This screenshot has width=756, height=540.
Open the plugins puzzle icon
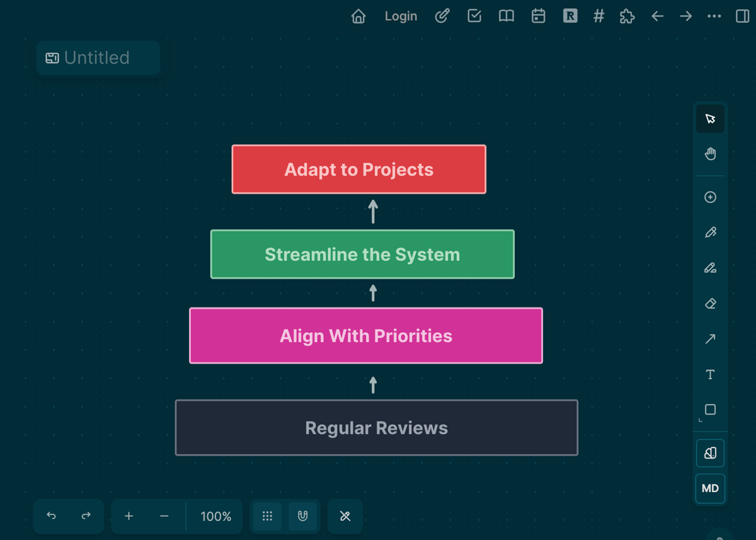click(627, 16)
